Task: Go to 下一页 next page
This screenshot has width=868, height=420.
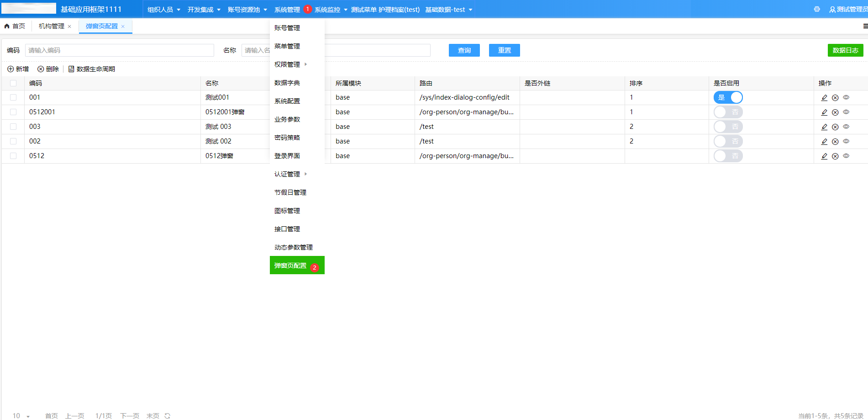Action: click(x=130, y=415)
